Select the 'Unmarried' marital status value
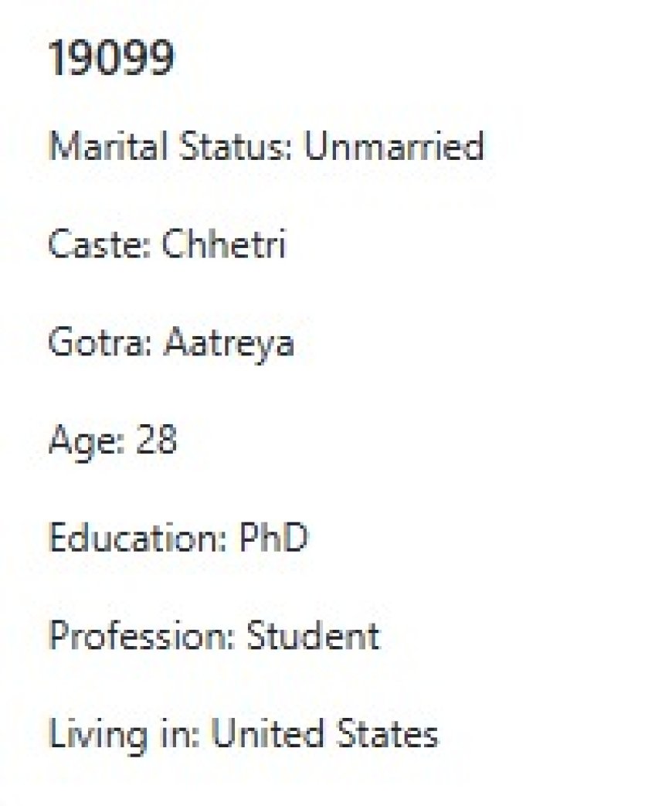The height and width of the screenshot is (806, 672). pyautogui.click(x=394, y=146)
